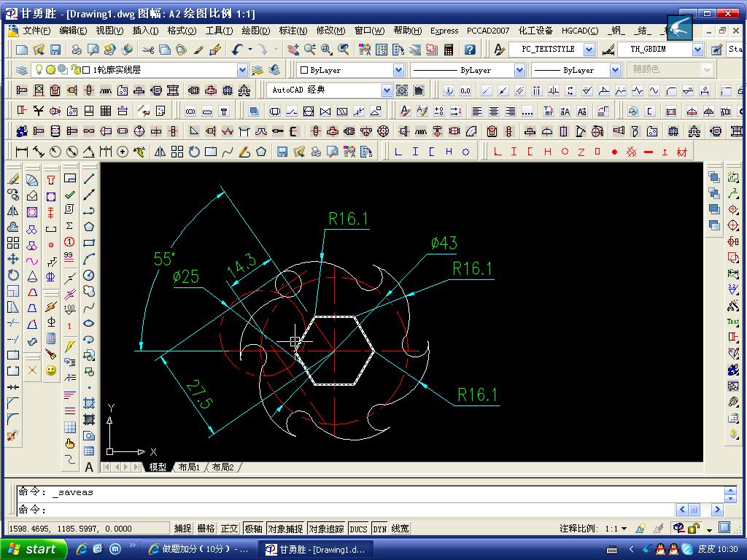747x560 pixels.
Task: Open the 文件(F) menu
Action: tap(36, 31)
